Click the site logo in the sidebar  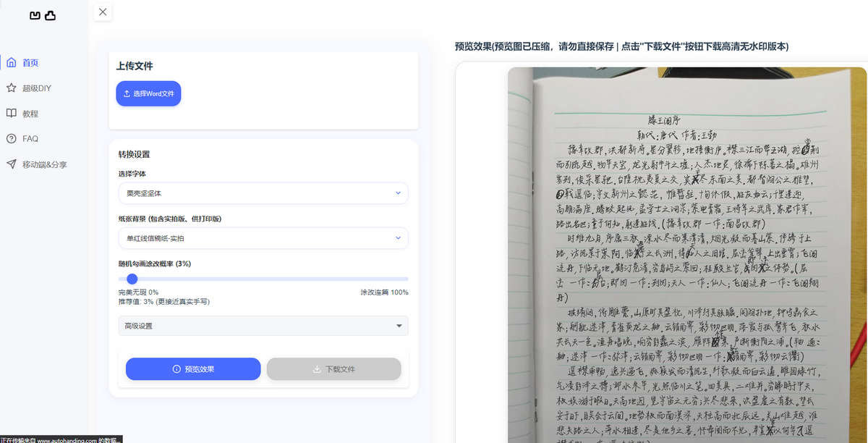pos(43,15)
